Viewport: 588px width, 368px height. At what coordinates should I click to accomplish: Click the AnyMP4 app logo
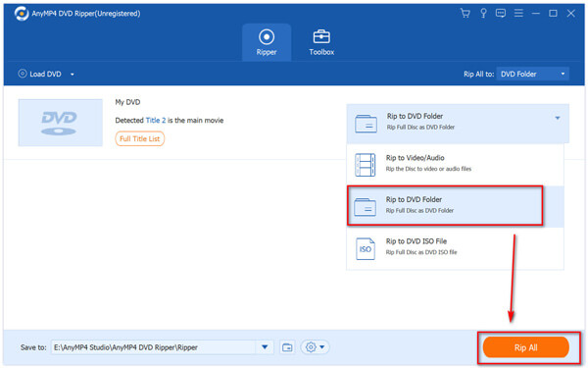(22, 14)
